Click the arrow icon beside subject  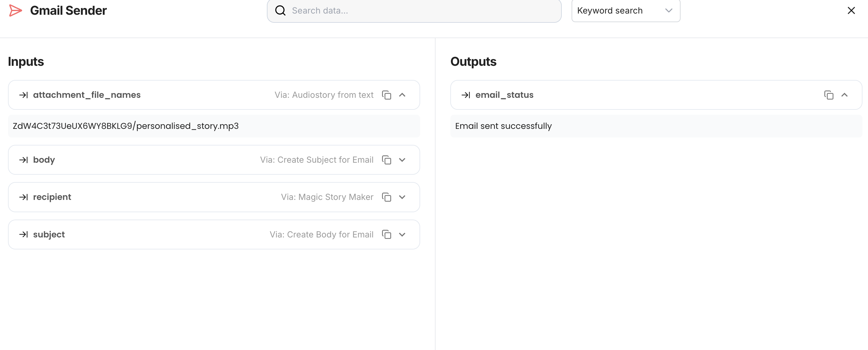click(x=24, y=235)
